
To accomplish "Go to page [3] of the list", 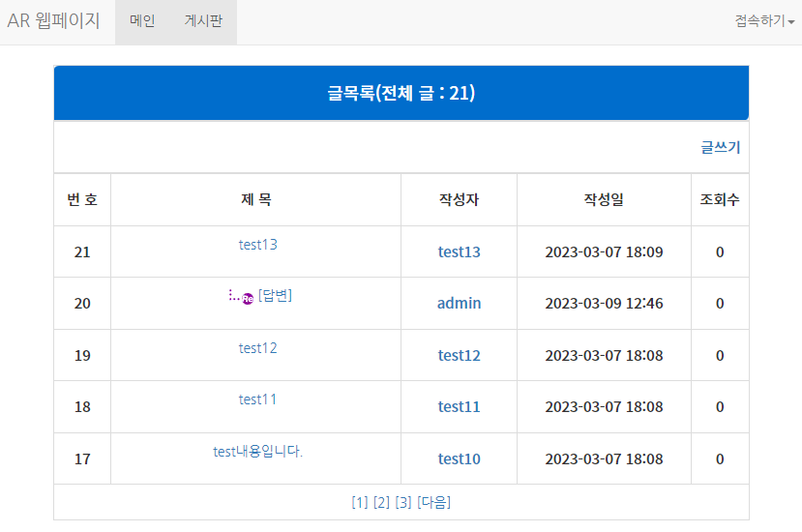I will pos(403,502).
